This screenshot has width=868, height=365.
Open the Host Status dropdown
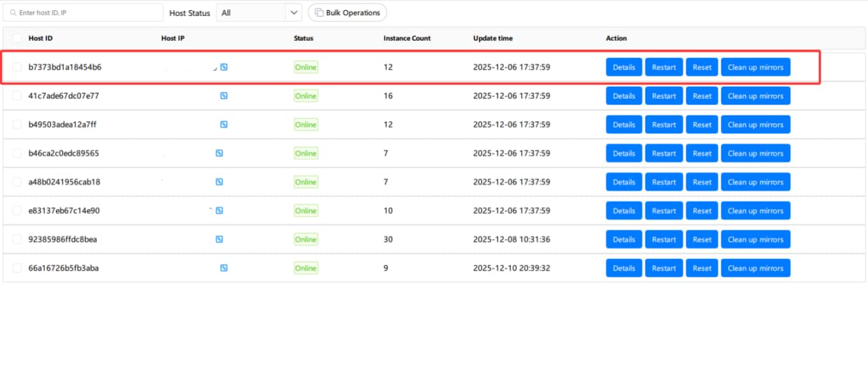click(x=258, y=13)
